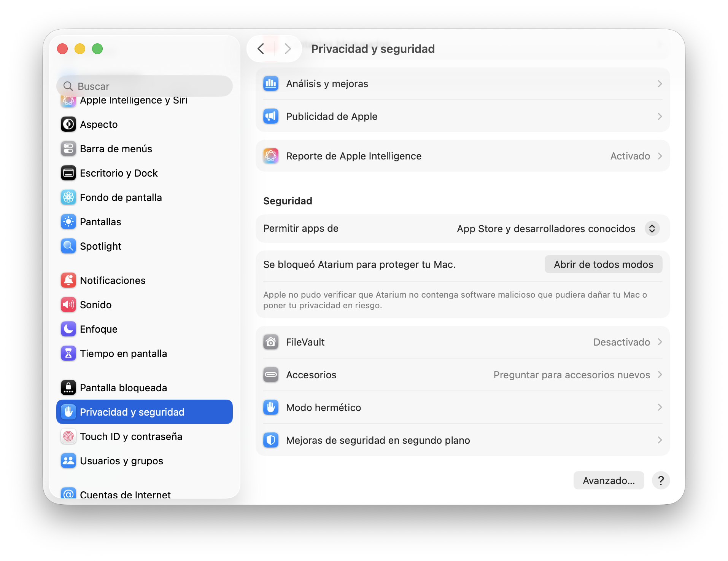728x561 pixels.
Task: Click the yellow minimize window button
Action: click(80, 49)
